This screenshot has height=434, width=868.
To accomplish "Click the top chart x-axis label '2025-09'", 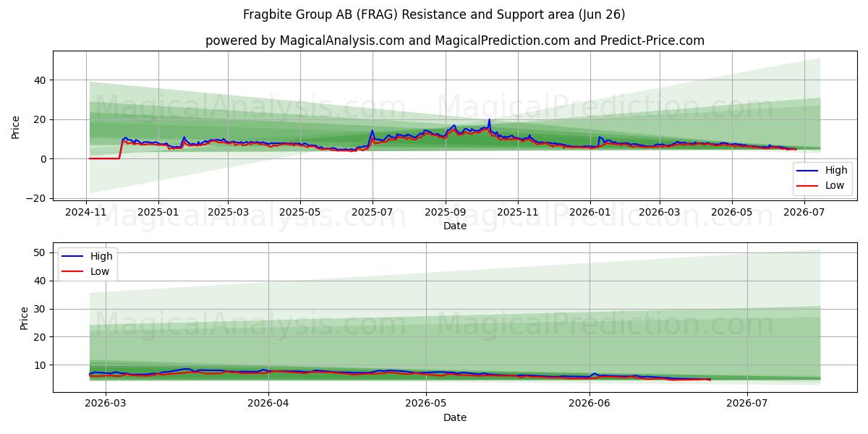I will 445,212.
